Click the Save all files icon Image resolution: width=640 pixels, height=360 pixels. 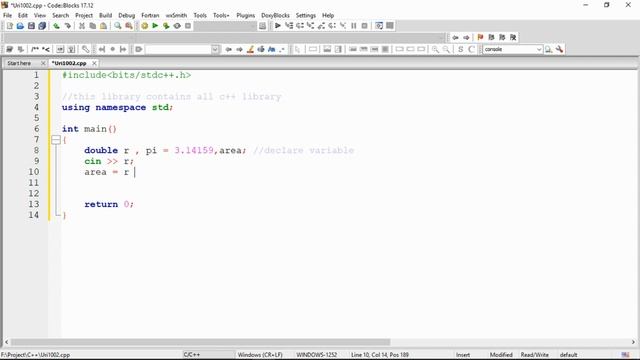pyautogui.click(x=42, y=26)
